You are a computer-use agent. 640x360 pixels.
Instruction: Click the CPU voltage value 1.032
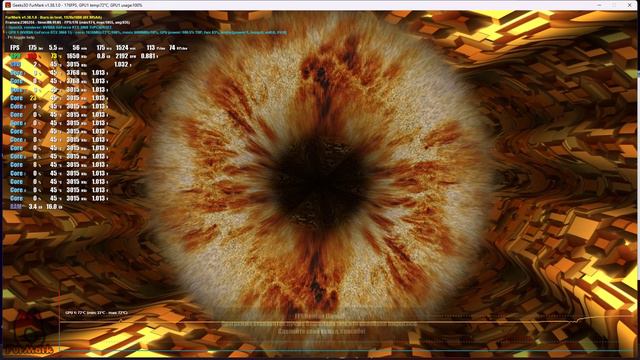coord(121,64)
